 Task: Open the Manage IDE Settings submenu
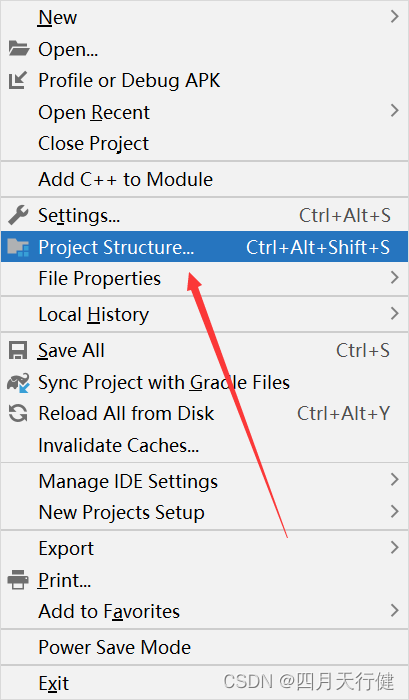204,481
